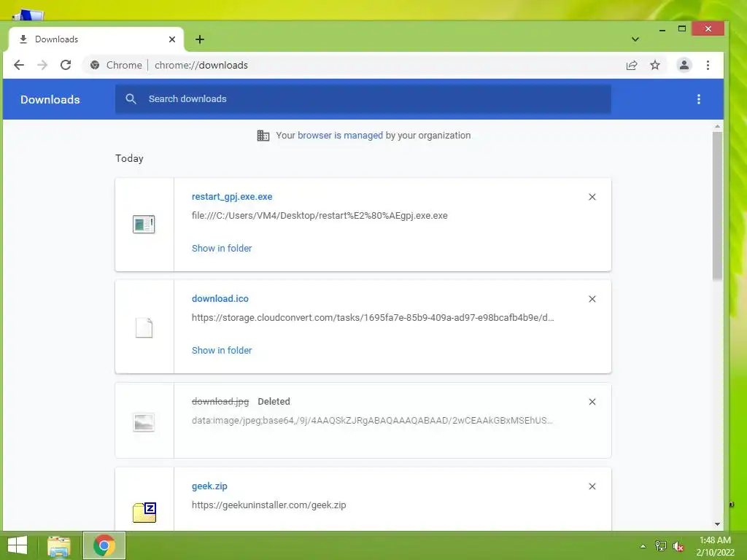Open the Windows Start button
Screen dimensions: 747x560
pos(18,545)
